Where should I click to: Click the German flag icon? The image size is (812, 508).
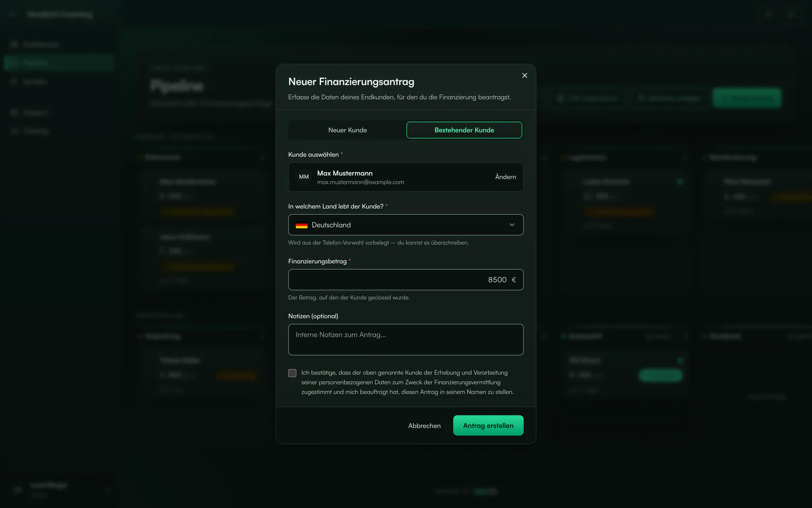tap(302, 225)
